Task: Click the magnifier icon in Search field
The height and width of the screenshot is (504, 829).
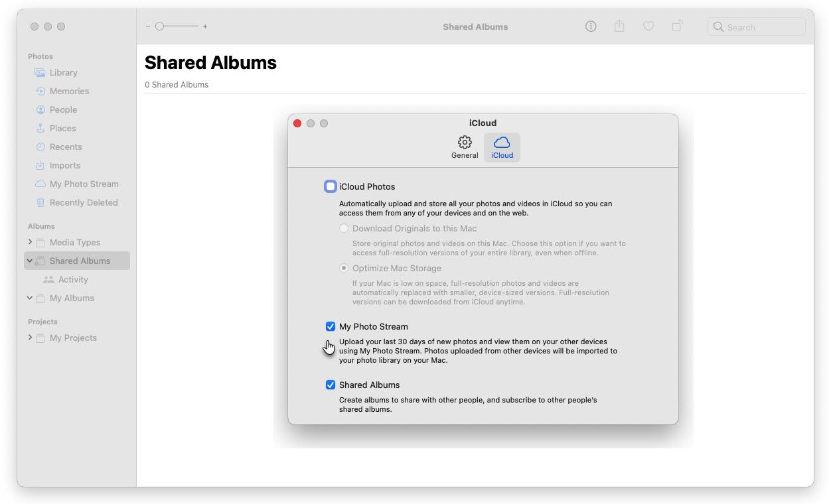Action: pos(718,27)
